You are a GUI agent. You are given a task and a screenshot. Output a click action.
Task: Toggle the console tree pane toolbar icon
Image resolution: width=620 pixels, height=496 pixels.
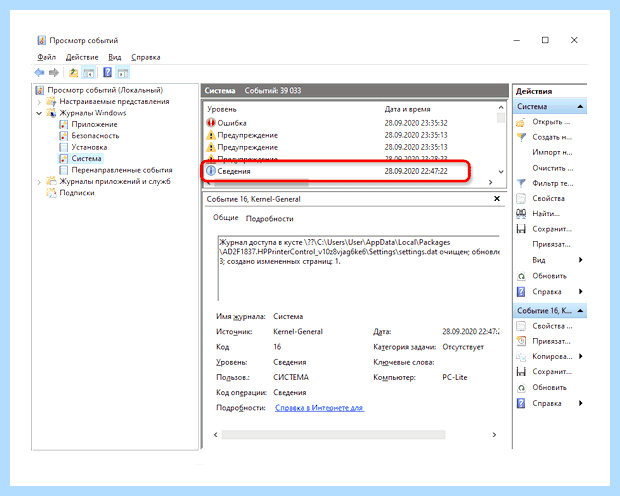[89, 72]
